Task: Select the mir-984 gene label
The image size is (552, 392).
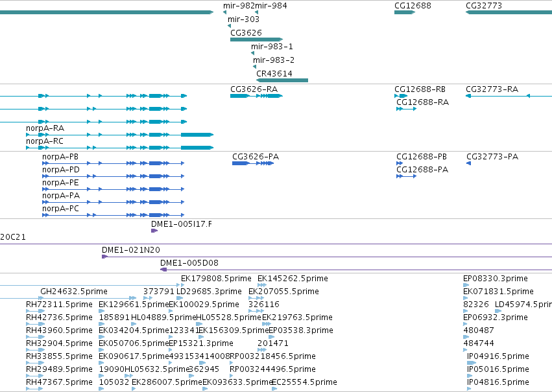Action: [x=270, y=6]
